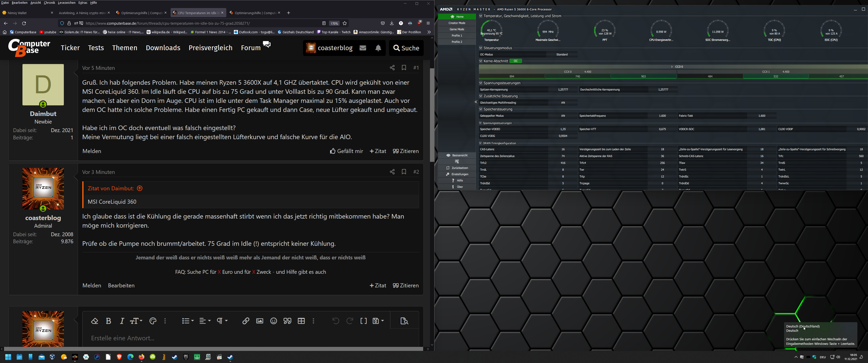This screenshot has height=363, width=868.
Task: Collapse the Spannungssteuerungen section in Ryzen Master
Action: pos(481,83)
